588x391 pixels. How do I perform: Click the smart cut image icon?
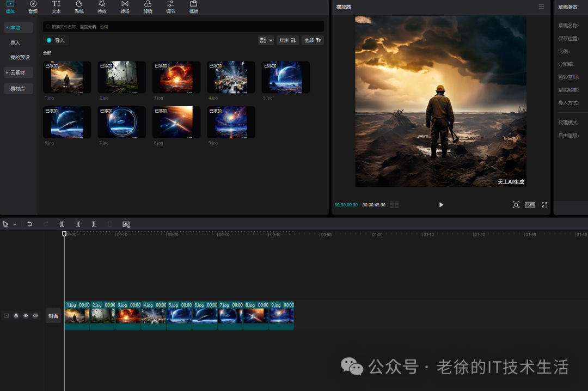coord(126,224)
